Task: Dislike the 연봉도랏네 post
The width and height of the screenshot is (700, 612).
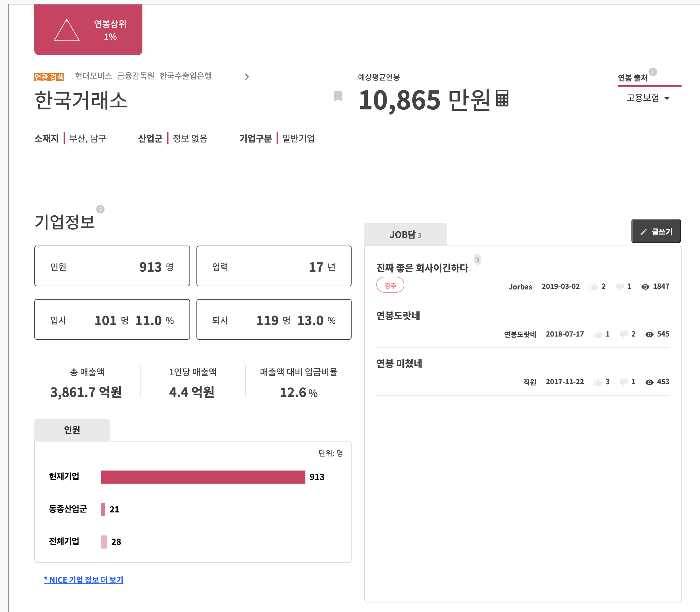Action: (624, 334)
